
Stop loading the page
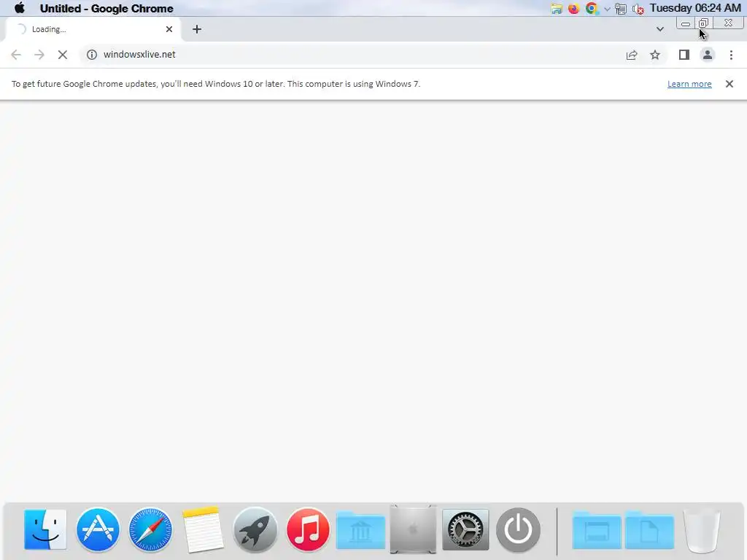point(63,54)
